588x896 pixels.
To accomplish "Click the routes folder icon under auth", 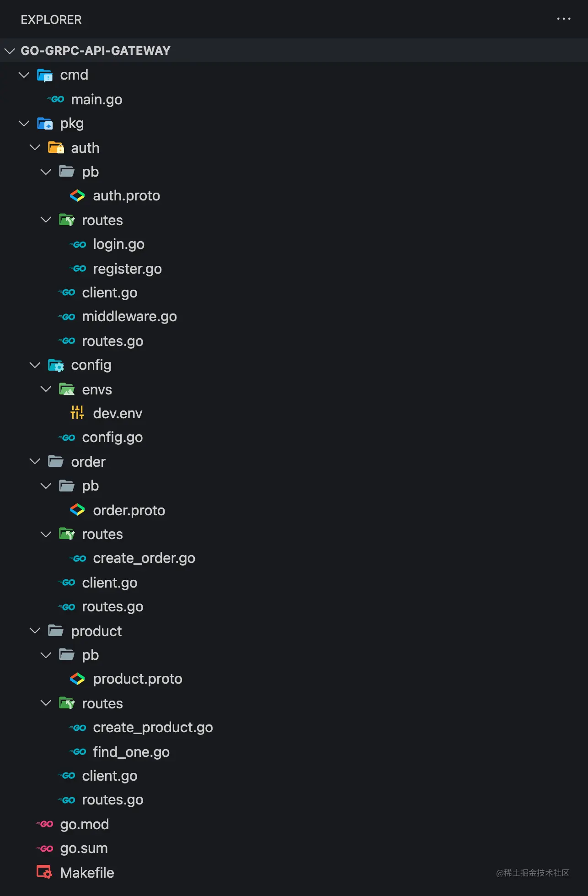I will point(67,220).
